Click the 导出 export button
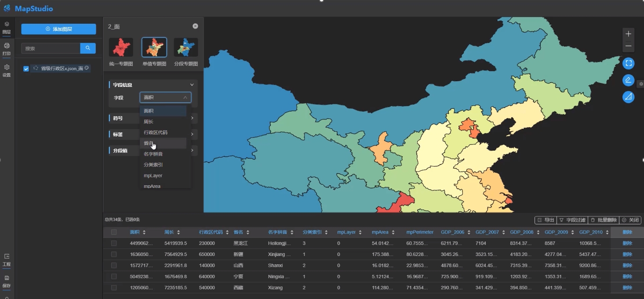This screenshot has height=299, width=644. pyautogui.click(x=546, y=220)
